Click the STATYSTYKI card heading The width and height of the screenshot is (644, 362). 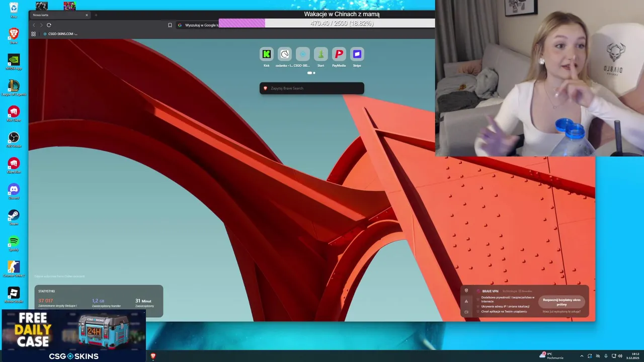point(47,291)
